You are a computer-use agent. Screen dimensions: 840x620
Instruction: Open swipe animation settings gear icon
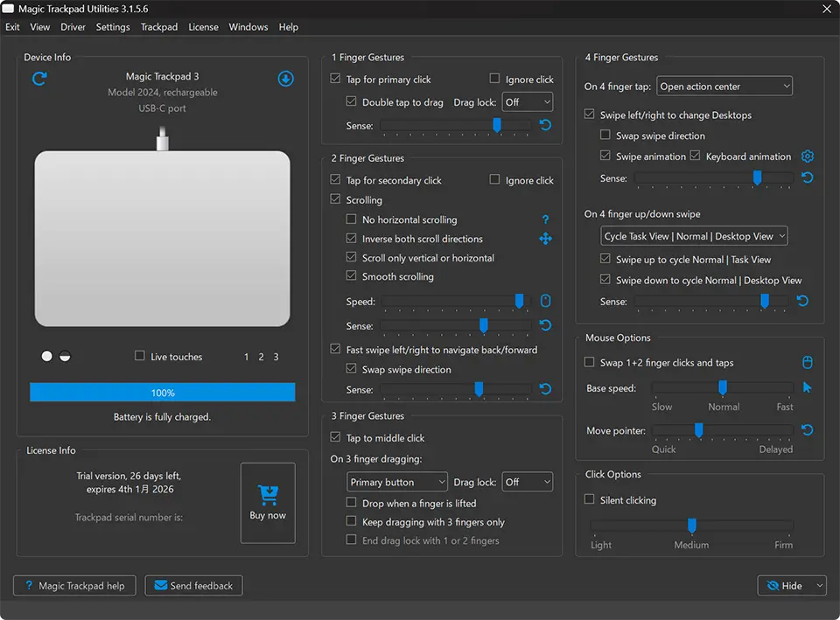pos(808,157)
